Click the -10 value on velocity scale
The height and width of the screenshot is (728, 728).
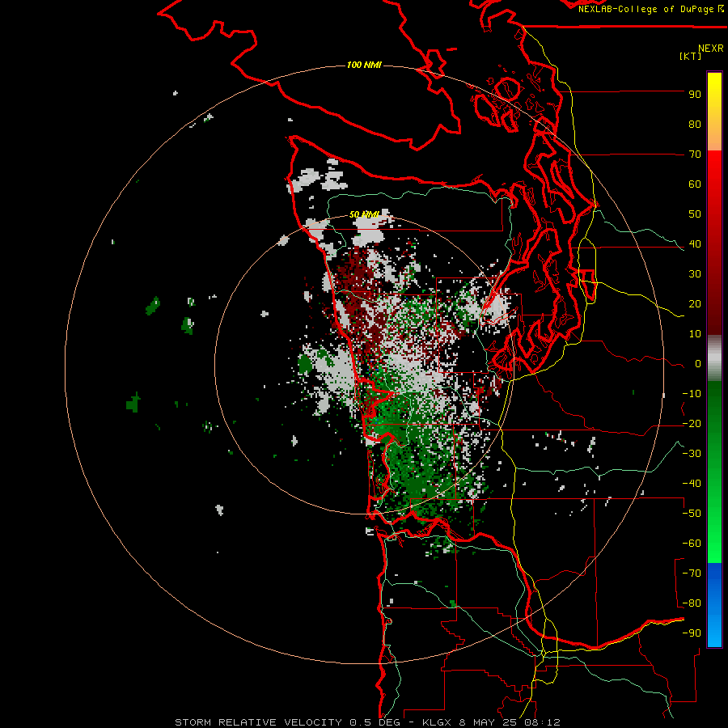pos(692,394)
